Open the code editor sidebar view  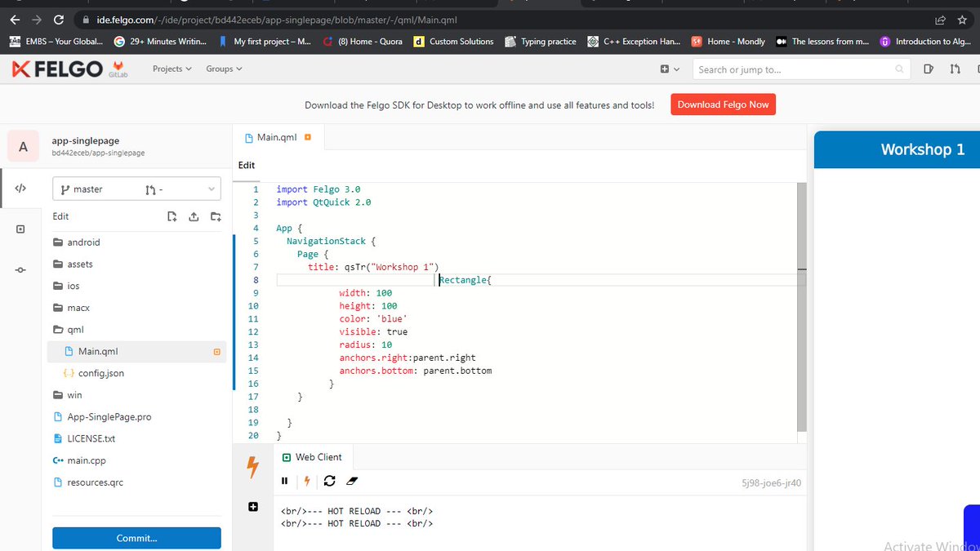[20, 189]
